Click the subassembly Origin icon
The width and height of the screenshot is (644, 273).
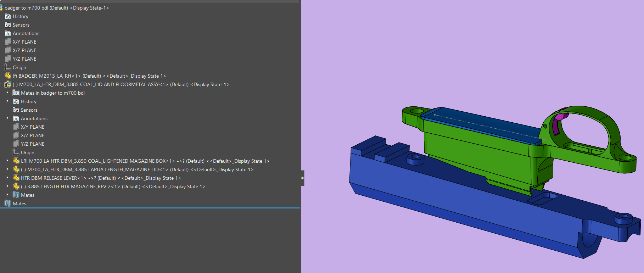(x=16, y=152)
